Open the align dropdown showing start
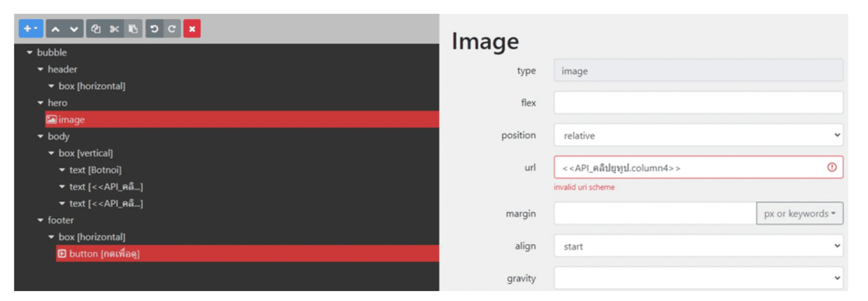This screenshot has width=868, height=301. coord(698,246)
